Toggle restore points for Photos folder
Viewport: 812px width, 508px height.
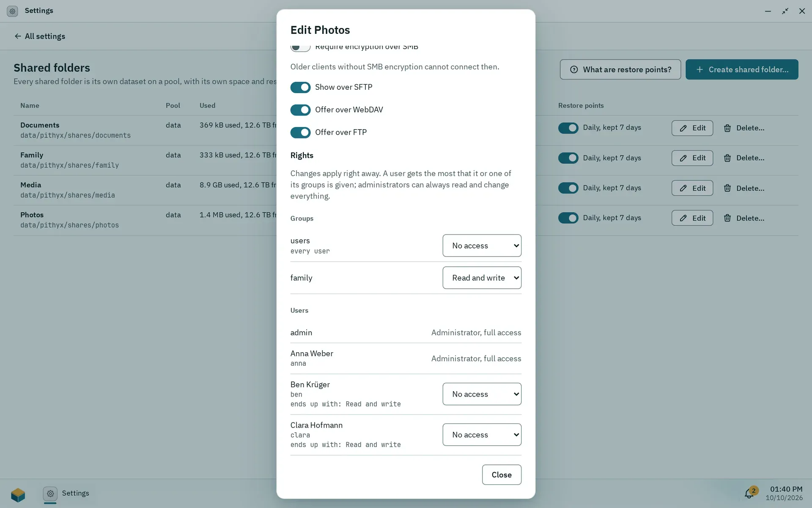point(568,218)
